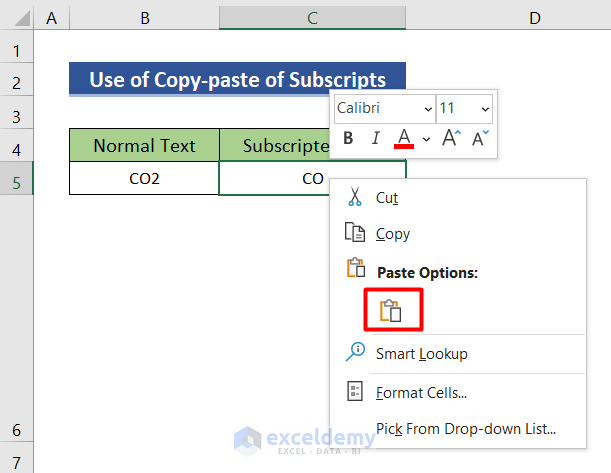
Task: Choose Smart Lookup from context menu
Action: 421,353
